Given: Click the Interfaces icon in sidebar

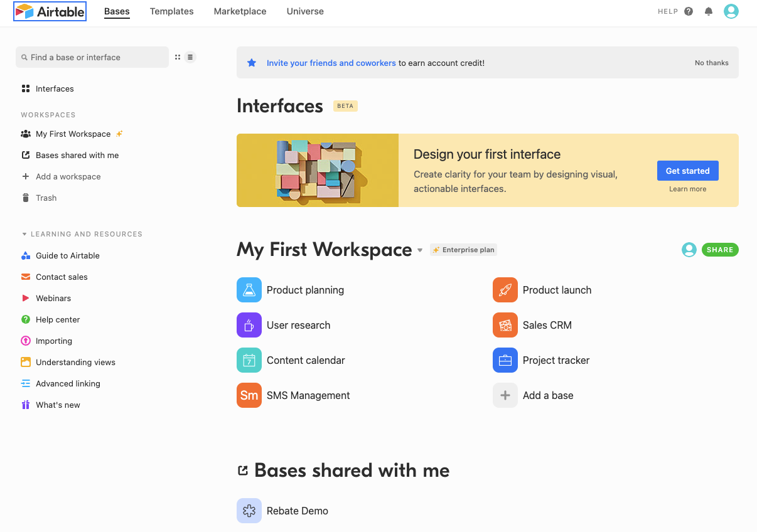Looking at the screenshot, I should point(26,88).
